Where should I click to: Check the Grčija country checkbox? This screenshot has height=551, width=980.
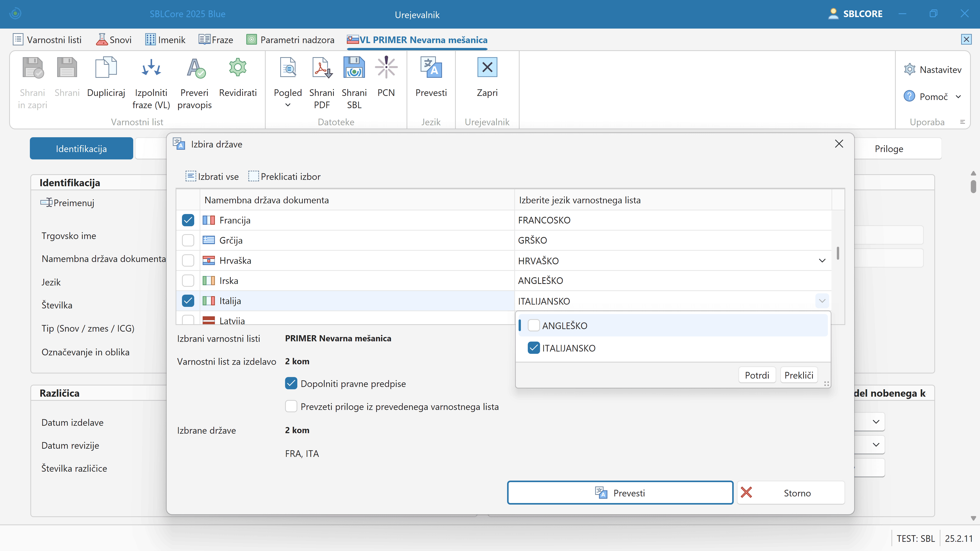(188, 240)
